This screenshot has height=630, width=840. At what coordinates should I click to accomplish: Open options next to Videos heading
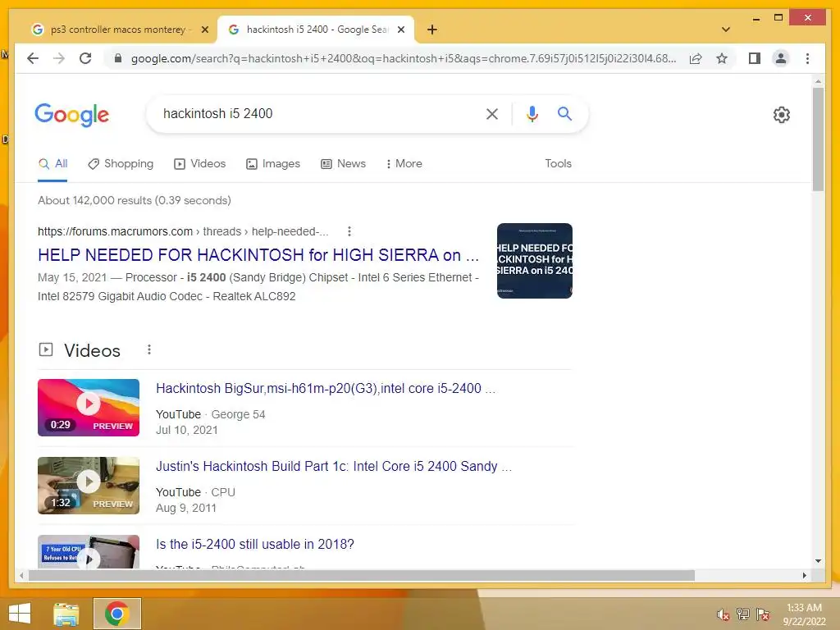point(149,349)
